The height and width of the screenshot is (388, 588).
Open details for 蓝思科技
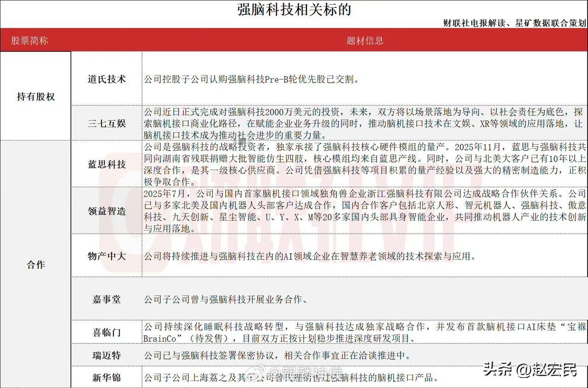tap(107, 165)
